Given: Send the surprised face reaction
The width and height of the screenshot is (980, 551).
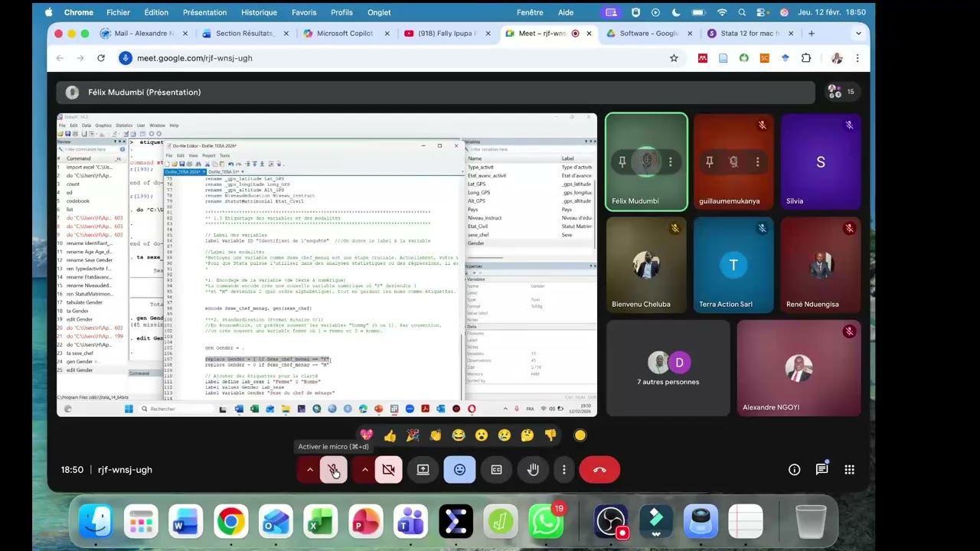Looking at the screenshot, I should tap(482, 435).
